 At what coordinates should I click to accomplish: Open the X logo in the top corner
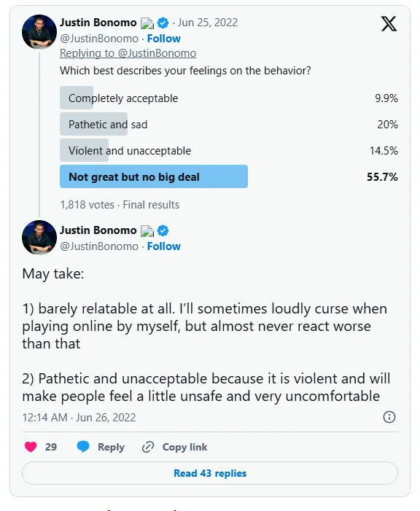click(x=389, y=24)
